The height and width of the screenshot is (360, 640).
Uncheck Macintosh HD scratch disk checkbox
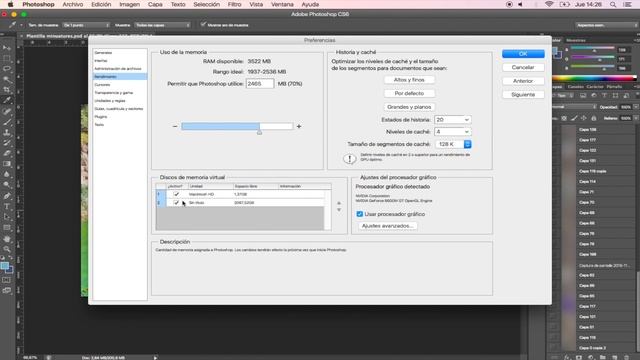[x=176, y=194]
